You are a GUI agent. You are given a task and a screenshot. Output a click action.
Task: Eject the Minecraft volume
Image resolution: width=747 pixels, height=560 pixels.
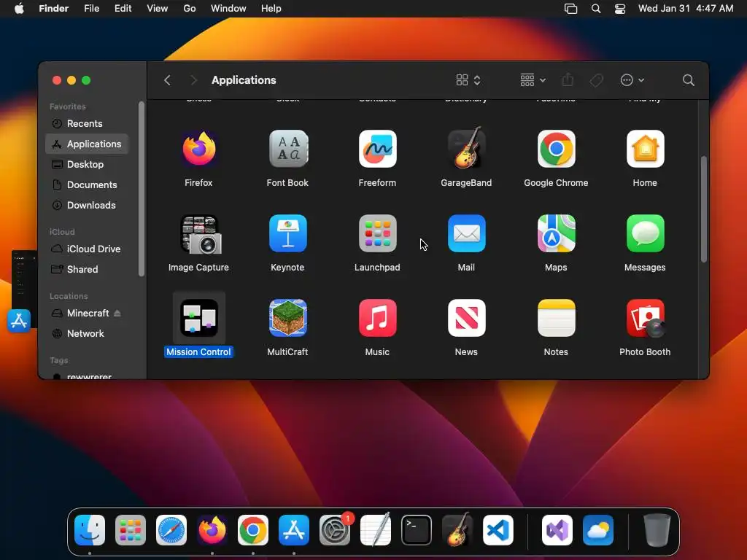point(117,313)
